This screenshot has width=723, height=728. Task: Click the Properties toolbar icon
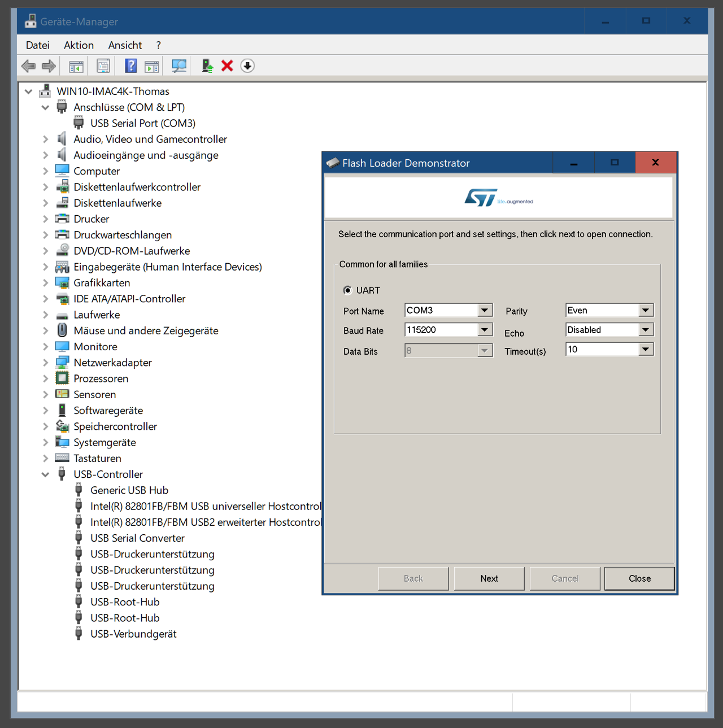pyautogui.click(x=103, y=66)
